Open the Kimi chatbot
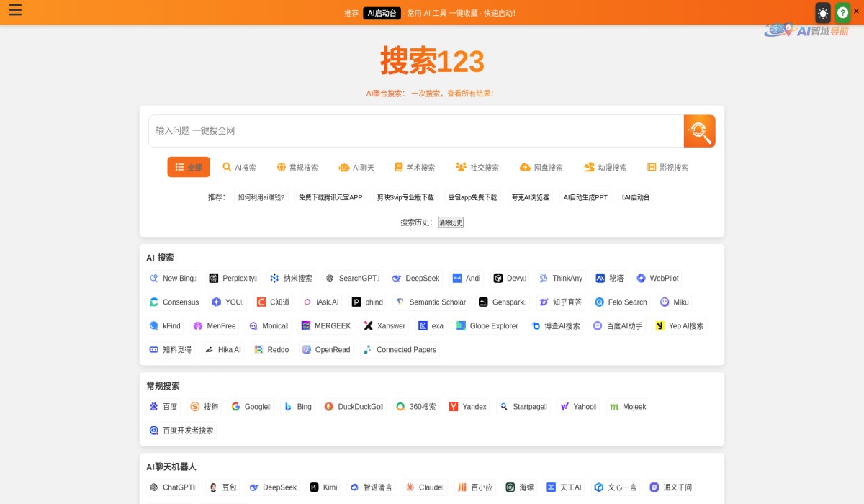 coord(323,487)
